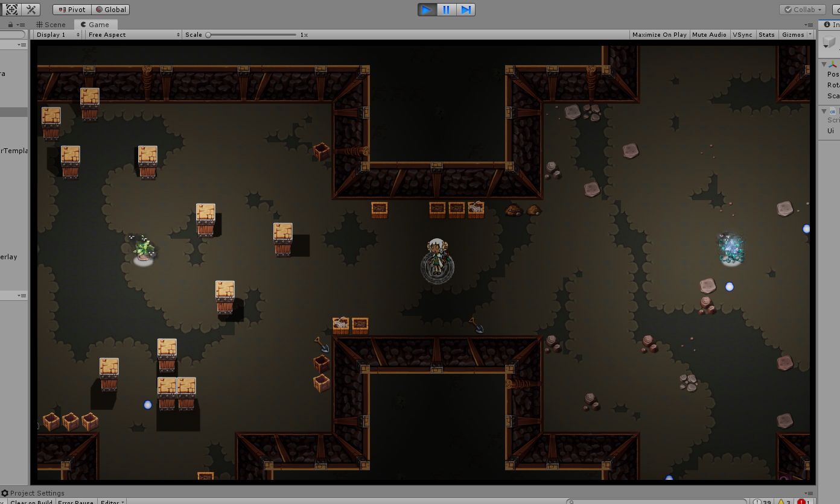
Task: Open the Gizmos dropdown arrow
Action: [810, 35]
